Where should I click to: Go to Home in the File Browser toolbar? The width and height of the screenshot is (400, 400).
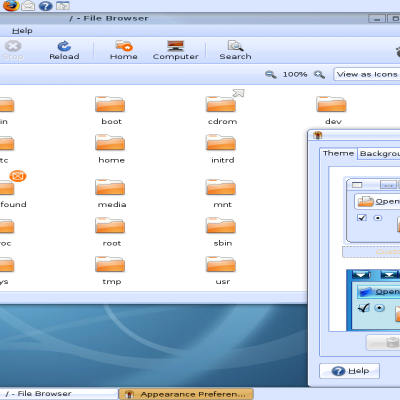click(x=124, y=50)
